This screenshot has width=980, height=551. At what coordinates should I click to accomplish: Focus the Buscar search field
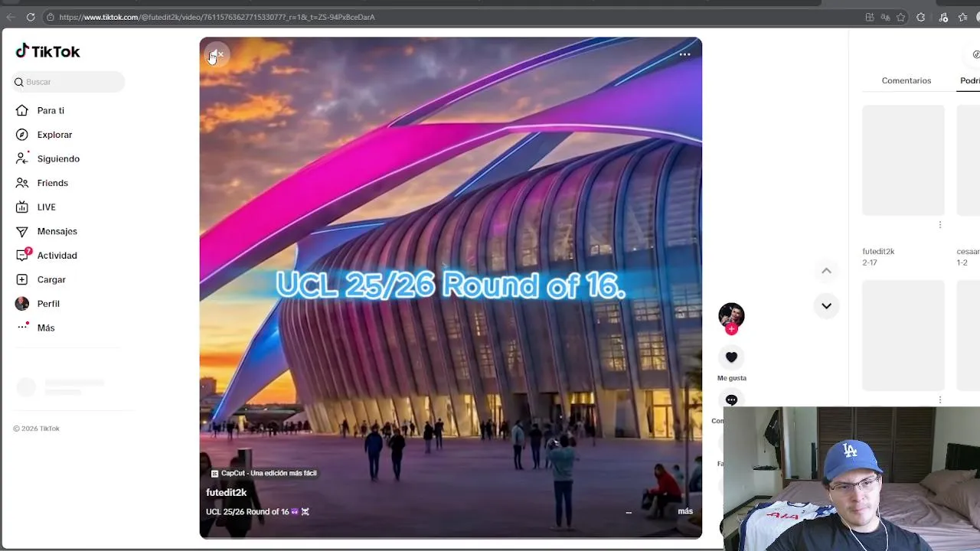pos(68,82)
